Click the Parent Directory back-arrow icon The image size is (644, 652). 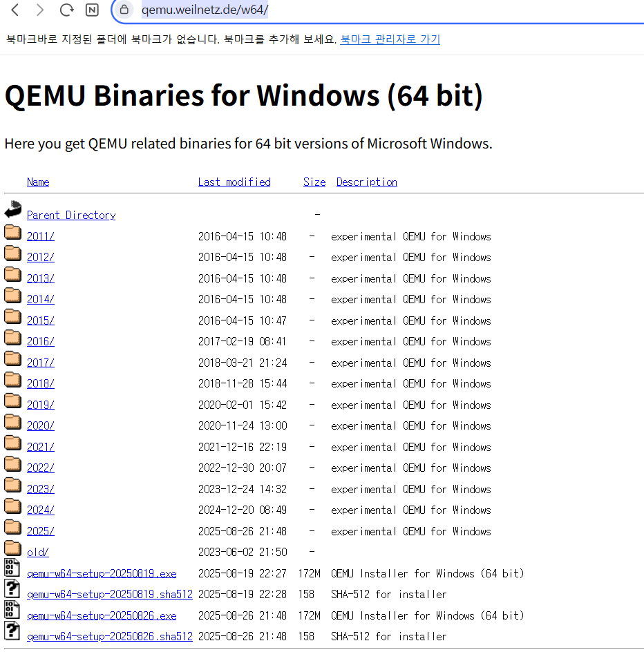[13, 209]
